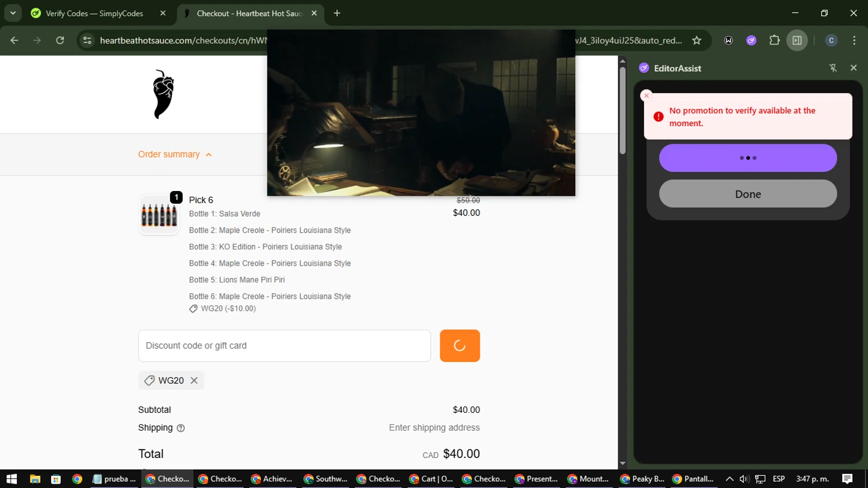The width and height of the screenshot is (868, 488).
Task: Click the WG20 (-$10.00) discount line
Action: tap(222, 309)
